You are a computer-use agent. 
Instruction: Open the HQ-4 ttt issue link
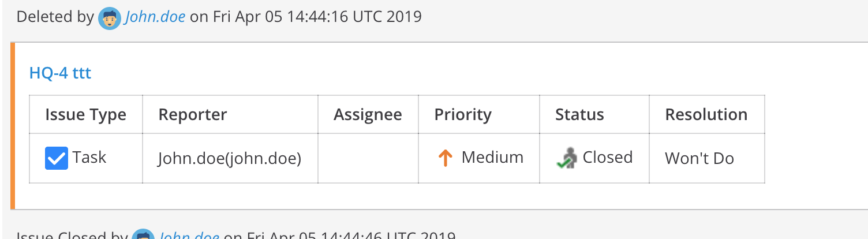point(60,73)
